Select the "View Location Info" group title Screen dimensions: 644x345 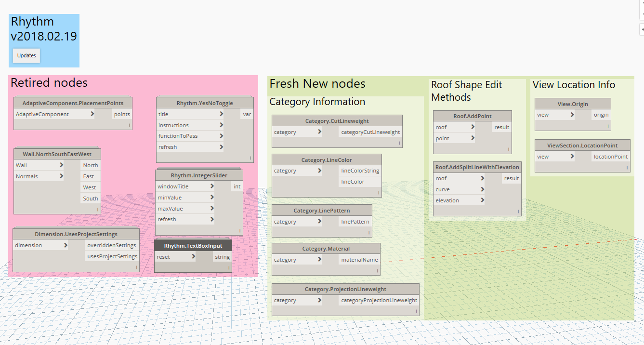pos(574,85)
